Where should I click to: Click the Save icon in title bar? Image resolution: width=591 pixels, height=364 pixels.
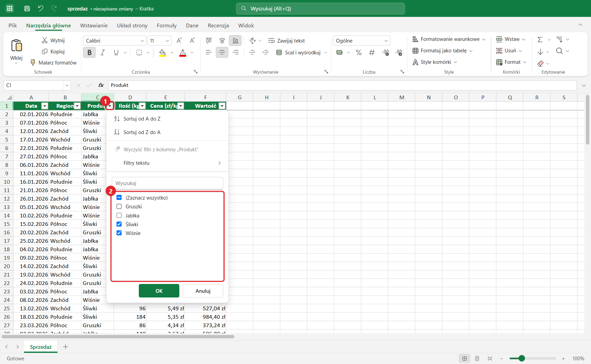[27, 8]
